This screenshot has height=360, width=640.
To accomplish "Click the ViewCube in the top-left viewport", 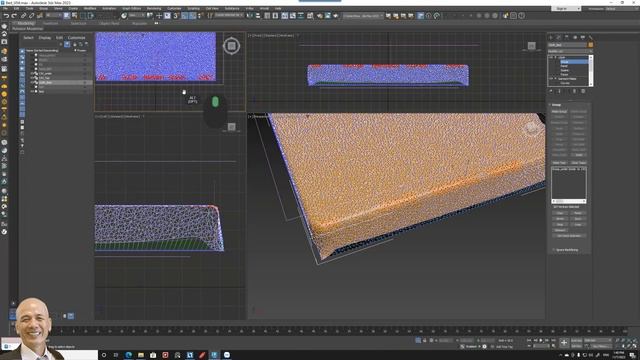I will point(231,46).
